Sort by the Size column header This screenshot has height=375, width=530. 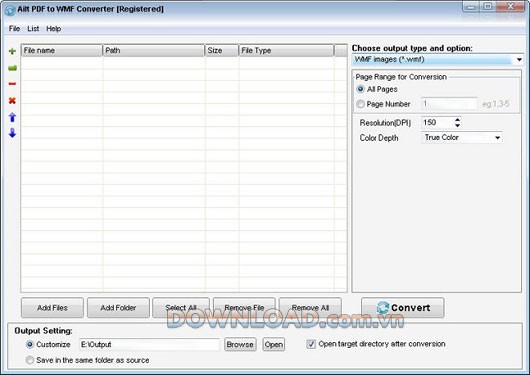[222, 50]
